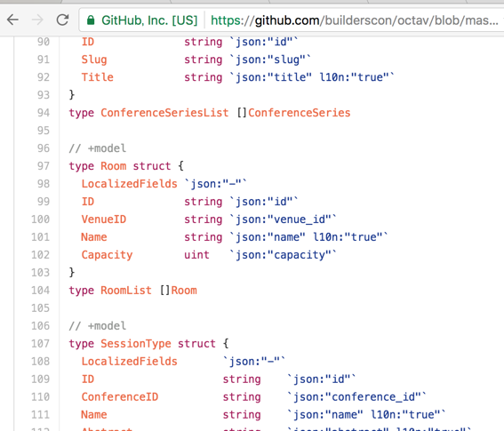Click the browser back arrow

[x=12, y=20]
